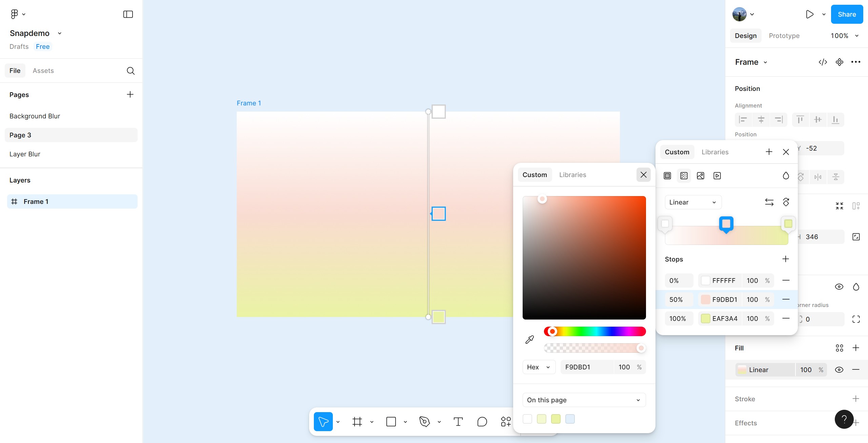Add a new Stroke
The height and width of the screenshot is (443, 868).
pyautogui.click(x=856, y=399)
